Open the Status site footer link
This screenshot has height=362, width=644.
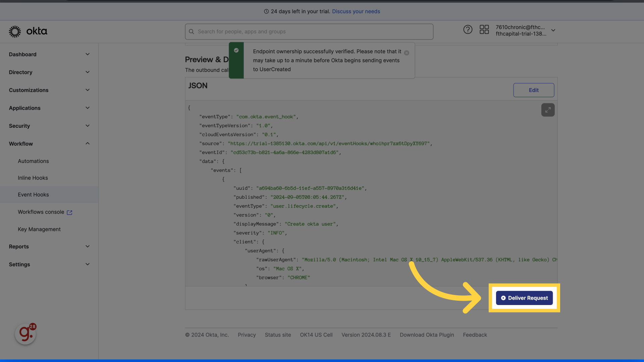pos(278,335)
